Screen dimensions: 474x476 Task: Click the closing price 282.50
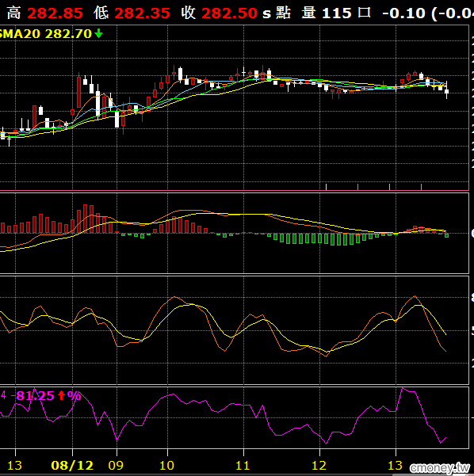[229, 13]
